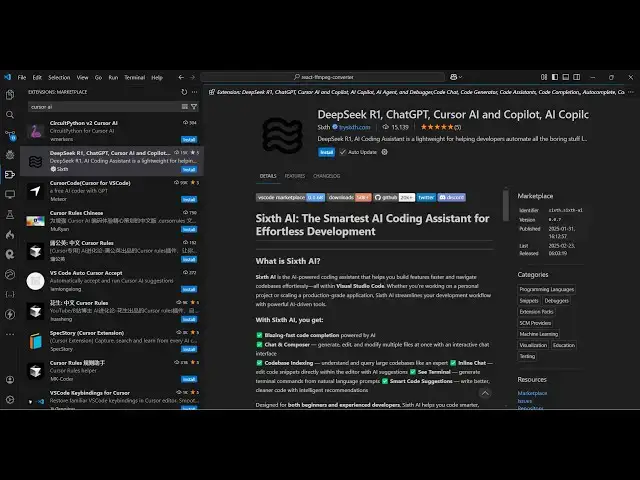
Task: Select the Debuggers category tag
Action: pos(556,301)
